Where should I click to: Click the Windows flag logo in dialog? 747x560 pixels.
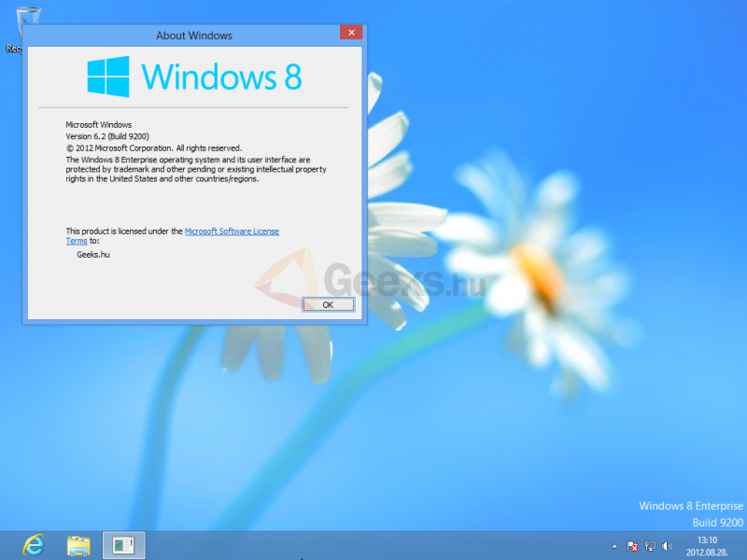(108, 77)
